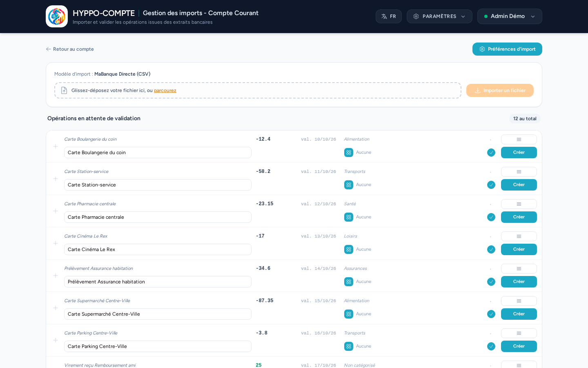Expand the Carte Cinéma Le Rex row

point(56,243)
